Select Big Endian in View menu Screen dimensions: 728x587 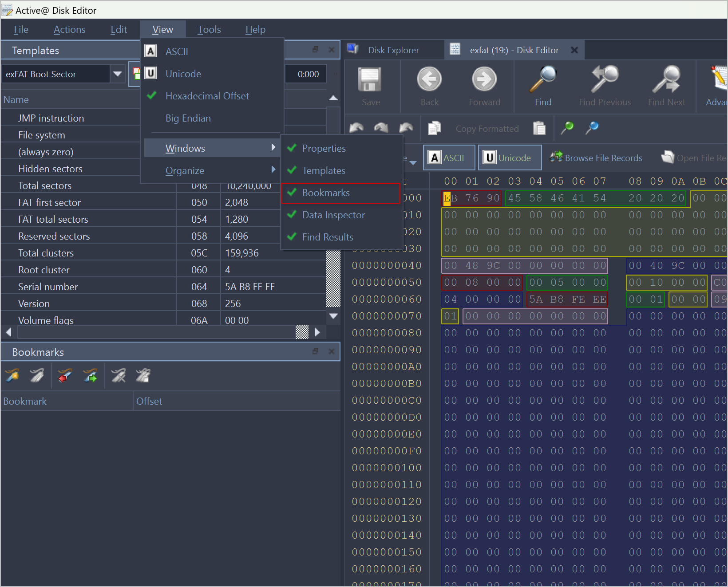[188, 118]
